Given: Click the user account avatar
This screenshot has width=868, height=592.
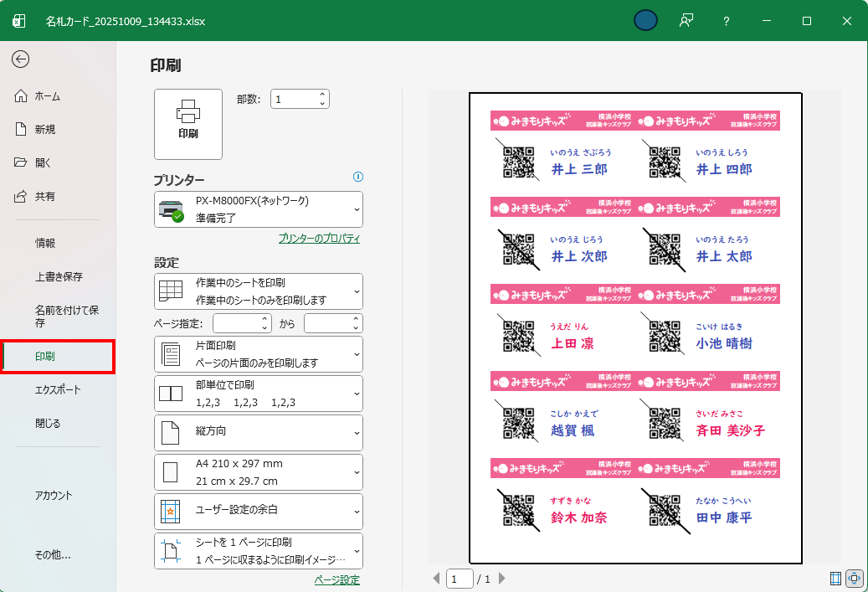Looking at the screenshot, I should point(645,21).
